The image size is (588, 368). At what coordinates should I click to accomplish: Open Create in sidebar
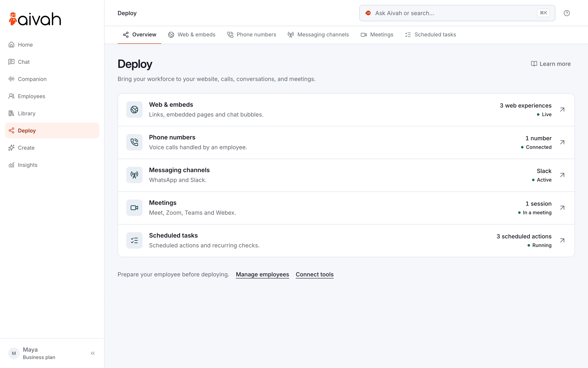pyautogui.click(x=52, y=148)
